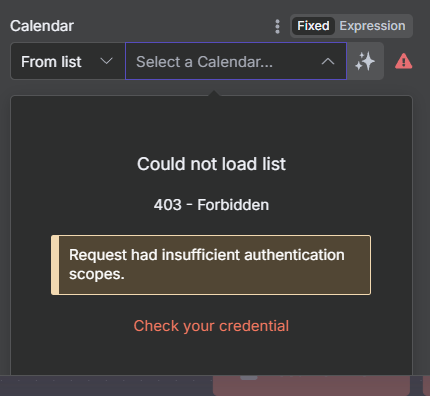Screen dimensions: 430x396
Task: Click the empty area below Check your credential
Action: 211,355
